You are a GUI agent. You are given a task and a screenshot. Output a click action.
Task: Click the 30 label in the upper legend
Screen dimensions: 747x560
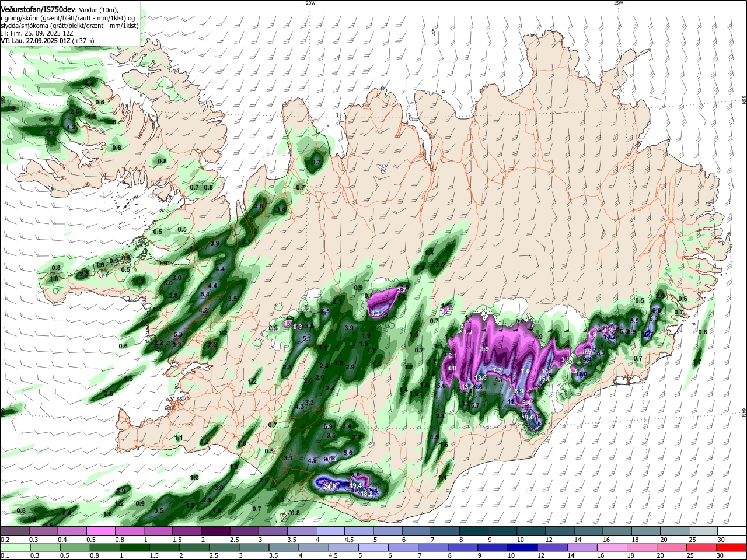point(721,540)
